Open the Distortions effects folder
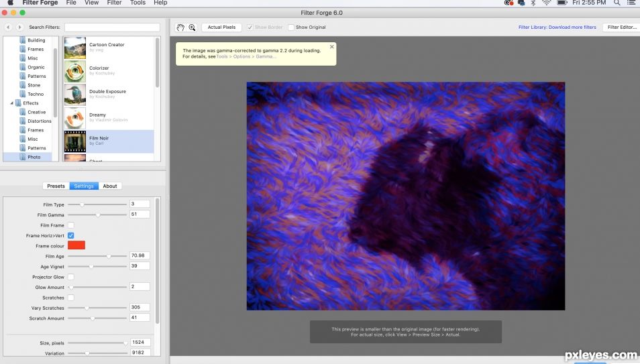This screenshot has height=364, width=640. coord(36,121)
